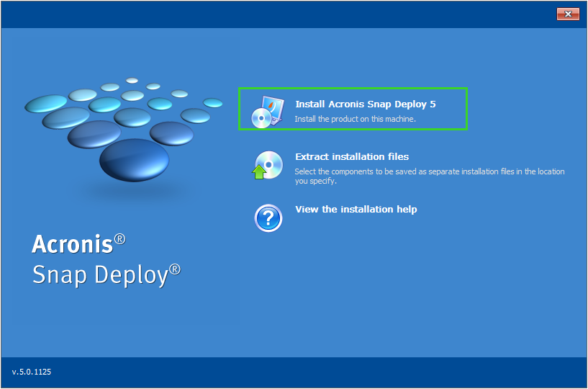Select Install Acronis Snap Deploy 5
The height and width of the screenshot is (389, 588).
pos(365,104)
